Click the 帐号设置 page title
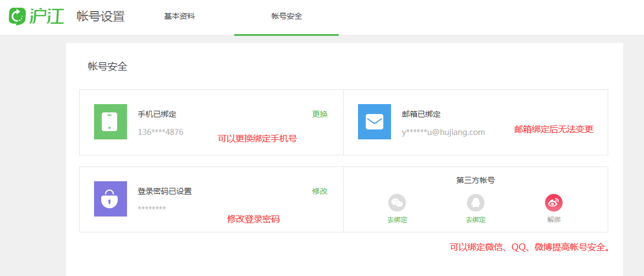This screenshot has width=644, height=276. coord(101,17)
